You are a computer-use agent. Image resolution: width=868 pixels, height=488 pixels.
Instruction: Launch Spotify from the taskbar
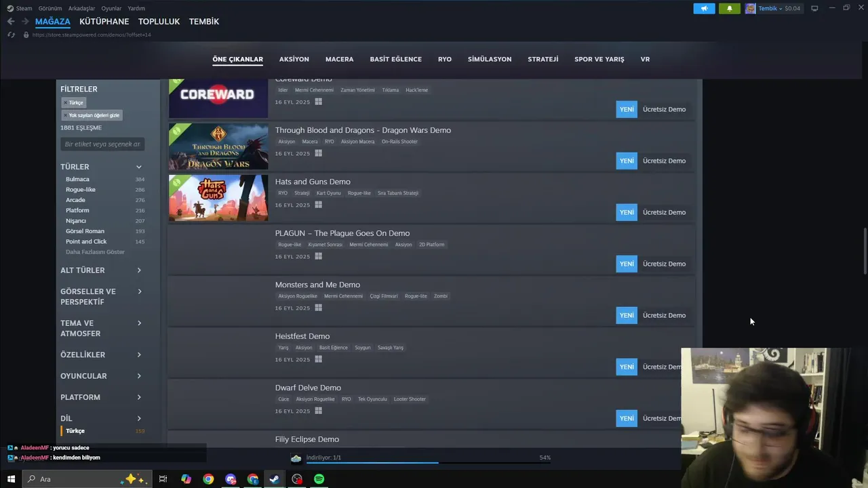pos(319,479)
